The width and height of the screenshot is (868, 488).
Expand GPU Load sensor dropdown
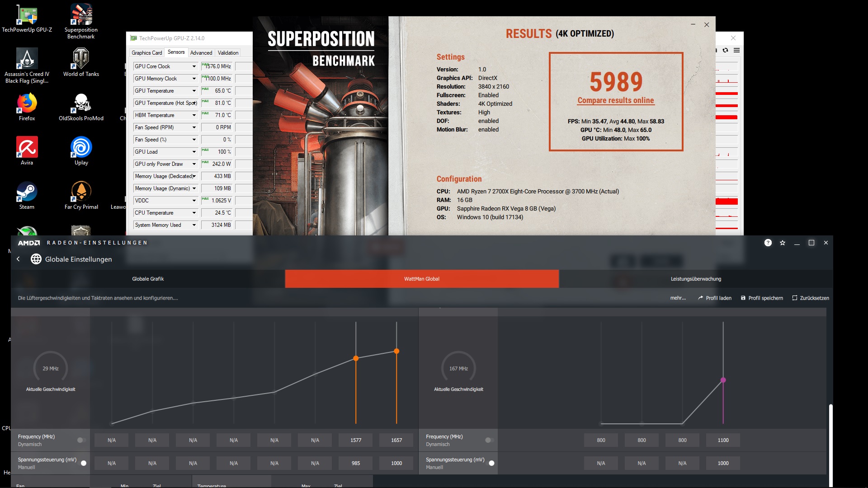(x=194, y=152)
